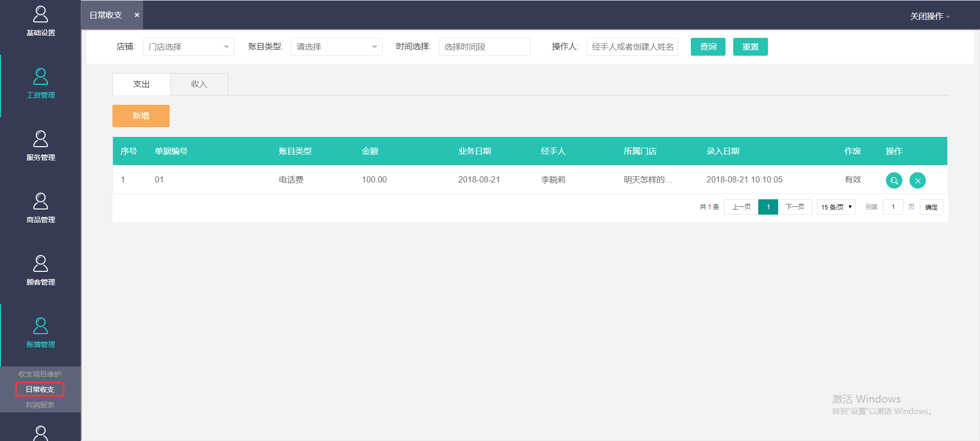This screenshot has width=980, height=441.
Task: Open 基础设置 in the sidebar
Action: point(40,21)
